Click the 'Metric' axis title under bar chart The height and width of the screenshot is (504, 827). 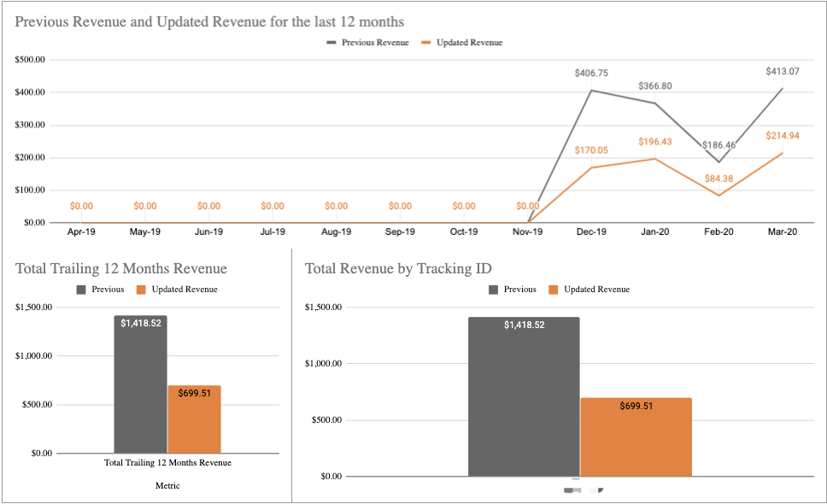coord(167,485)
